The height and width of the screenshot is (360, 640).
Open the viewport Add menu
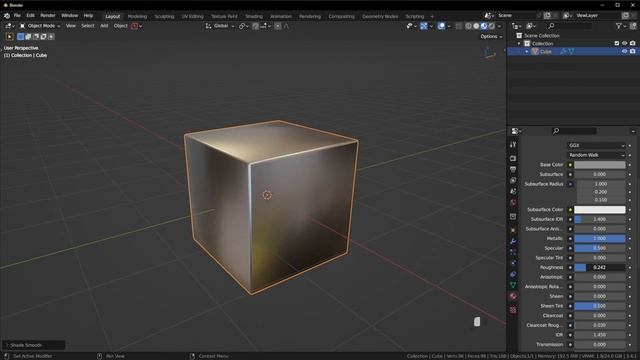104,26
